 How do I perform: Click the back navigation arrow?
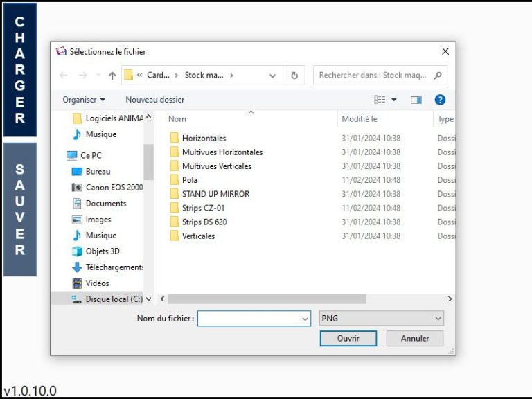(64, 76)
